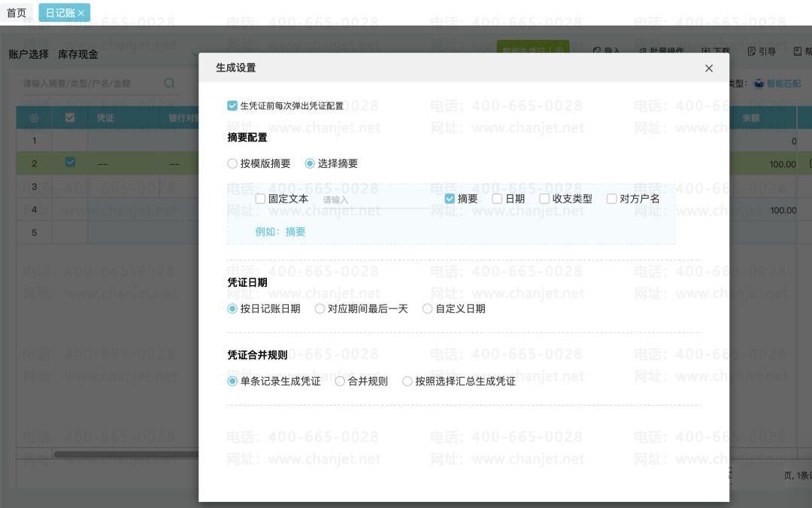The height and width of the screenshot is (508, 812).
Task: Check the 对方户名 checkbox
Action: [x=611, y=199]
